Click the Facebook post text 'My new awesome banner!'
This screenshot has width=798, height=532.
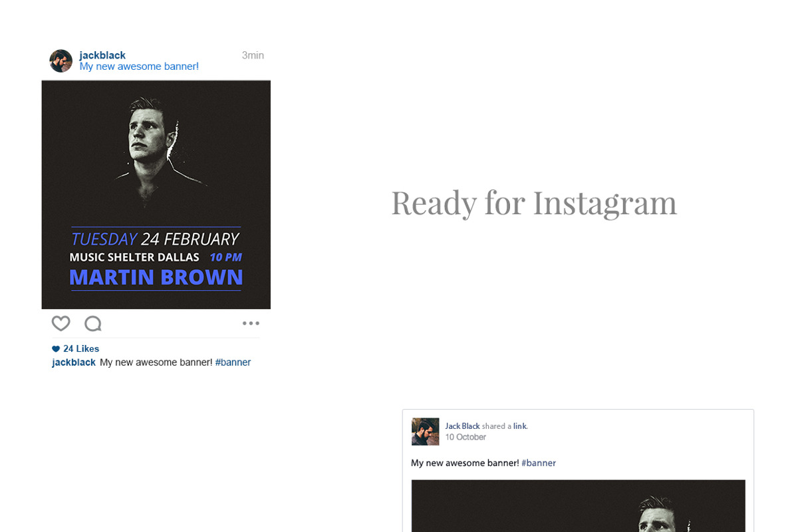[x=465, y=463]
